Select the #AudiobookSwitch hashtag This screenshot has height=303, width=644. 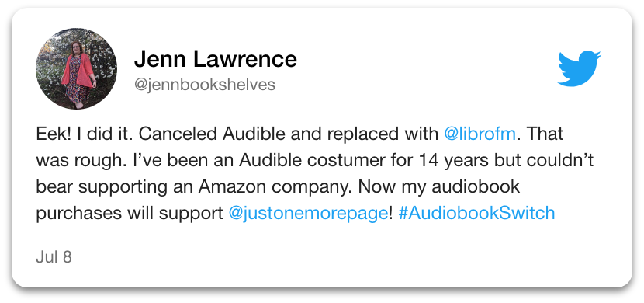point(476,214)
